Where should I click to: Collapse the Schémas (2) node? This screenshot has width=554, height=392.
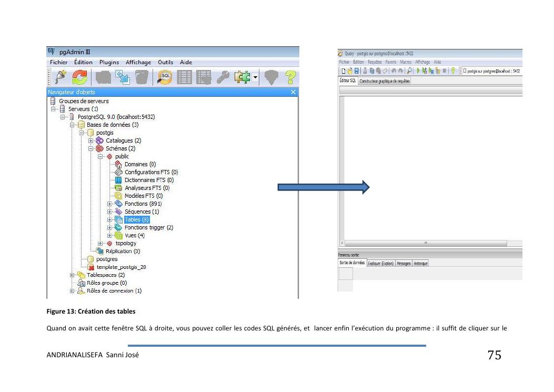tap(91, 149)
